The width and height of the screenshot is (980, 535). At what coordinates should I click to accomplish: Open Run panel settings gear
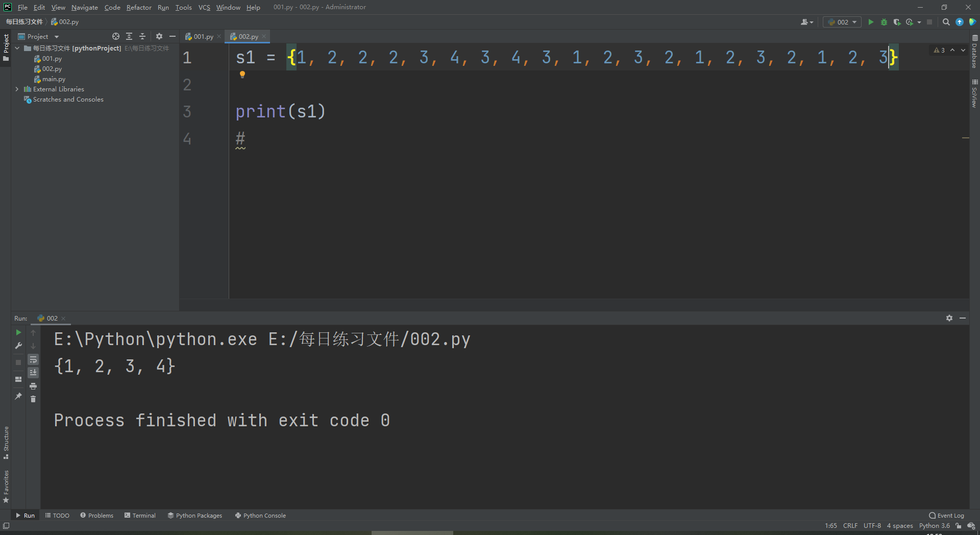point(949,318)
